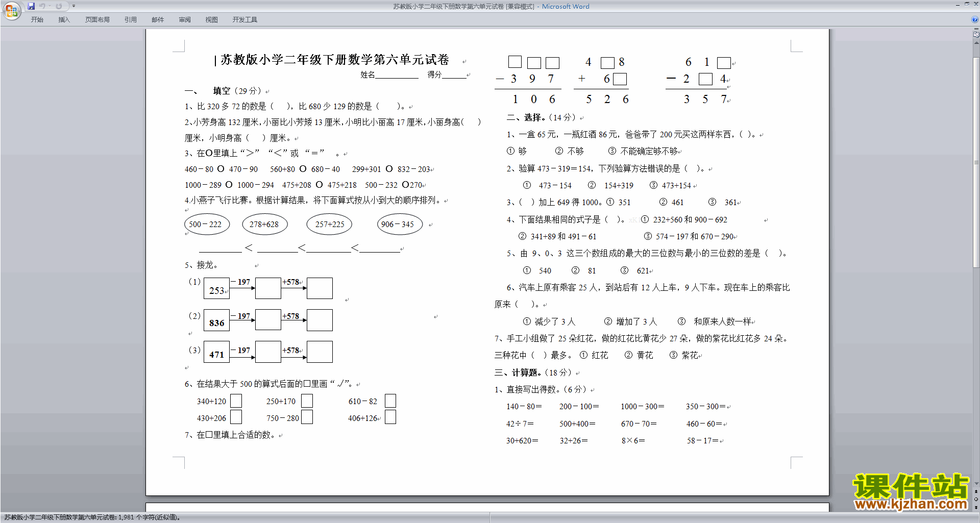Click the blank digit box between 4 and 8
This screenshot has width=980, height=523.
point(607,63)
